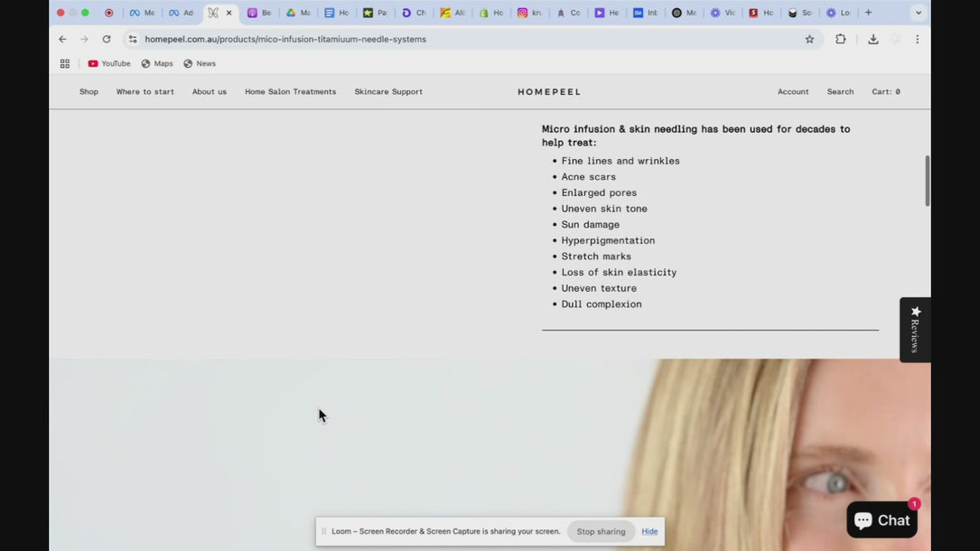Click the red record icon in tab strip
Screen dimensions: 980x551
point(108,13)
